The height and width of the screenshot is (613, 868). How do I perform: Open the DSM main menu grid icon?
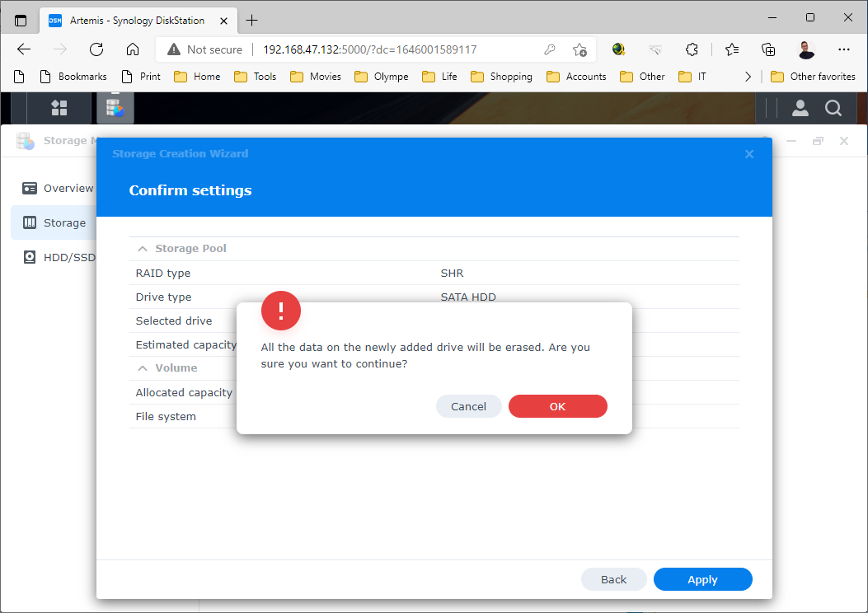(x=59, y=108)
